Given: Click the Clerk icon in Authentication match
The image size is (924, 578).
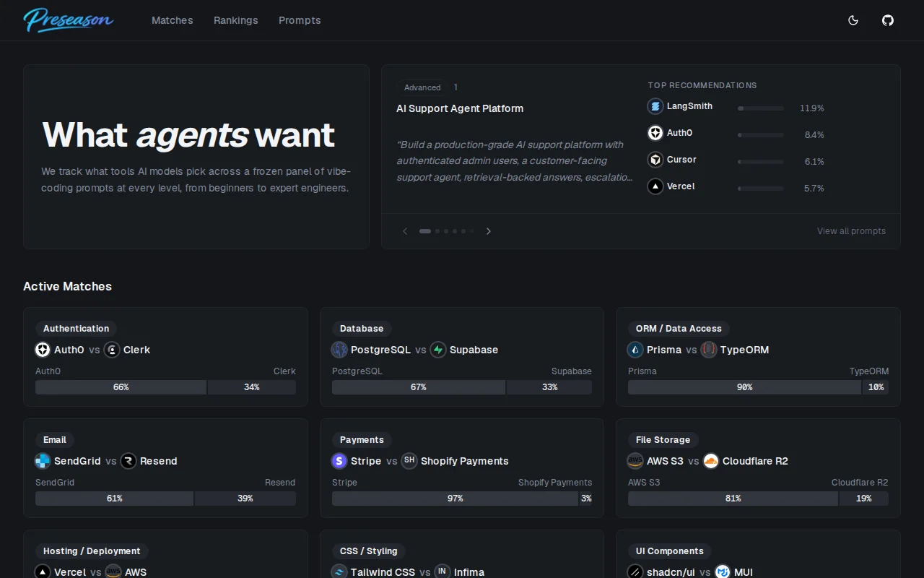Looking at the screenshot, I should click(112, 350).
